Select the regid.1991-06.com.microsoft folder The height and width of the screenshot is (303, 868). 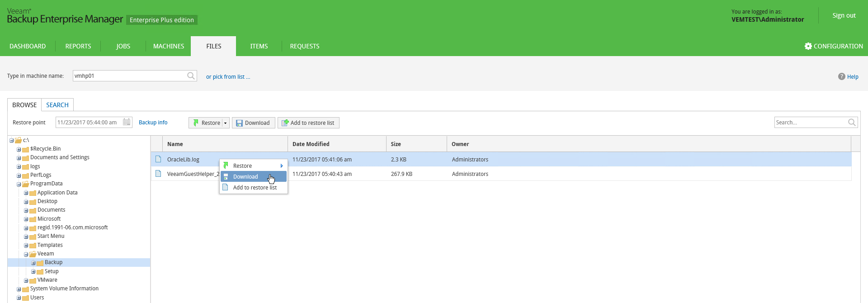[x=73, y=227]
